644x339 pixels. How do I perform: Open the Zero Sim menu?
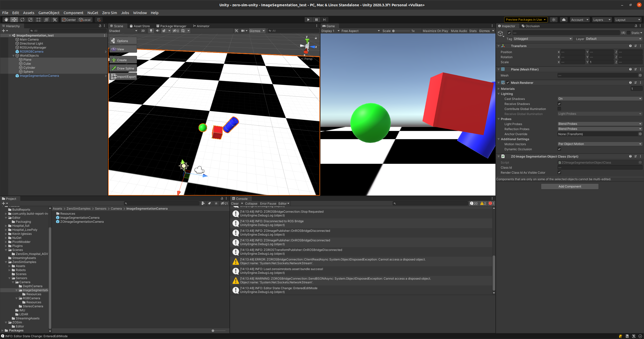tap(109, 13)
